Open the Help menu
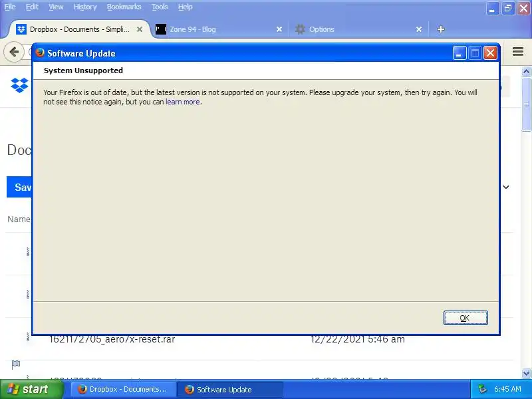 tap(186, 7)
